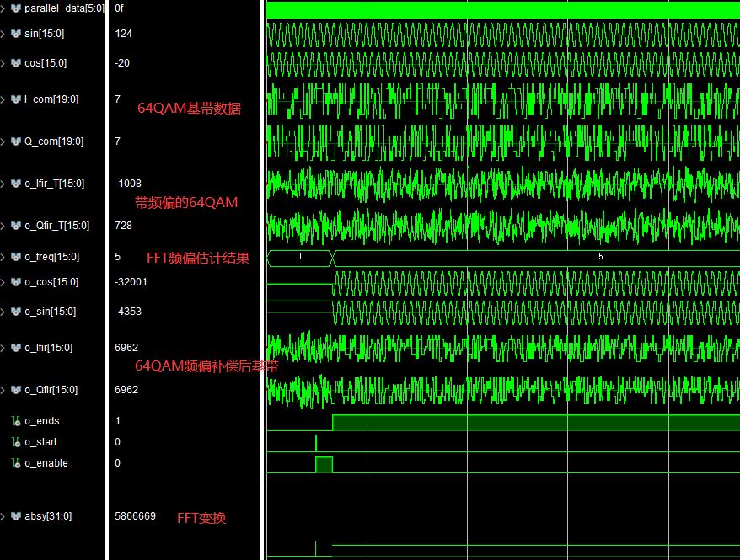This screenshot has height=560, width=740.
Task: Click the absy bus icon
Action: (16, 516)
